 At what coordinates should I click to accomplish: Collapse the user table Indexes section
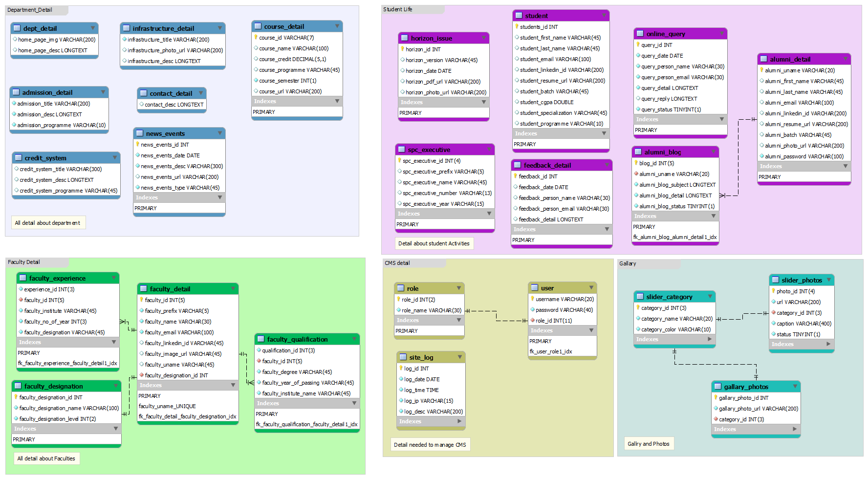click(591, 330)
